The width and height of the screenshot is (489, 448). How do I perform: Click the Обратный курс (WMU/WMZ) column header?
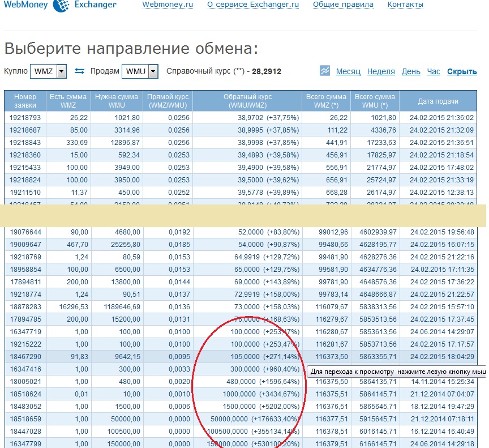247,101
